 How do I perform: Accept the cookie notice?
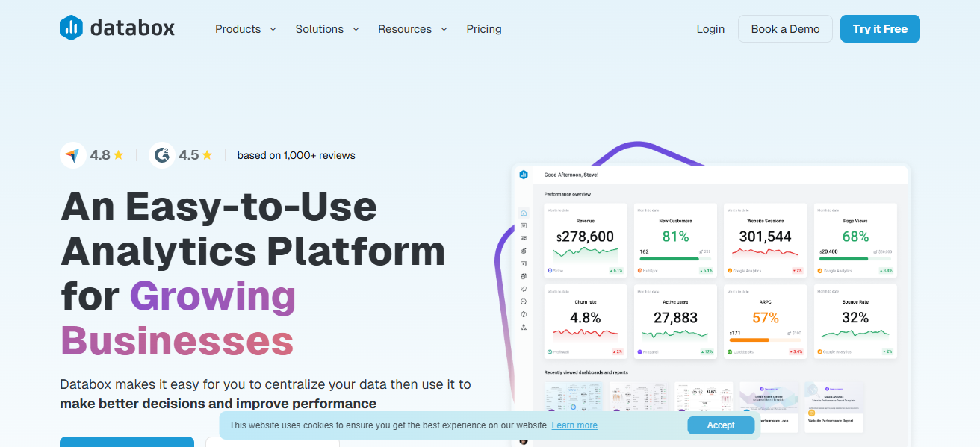[721, 425]
